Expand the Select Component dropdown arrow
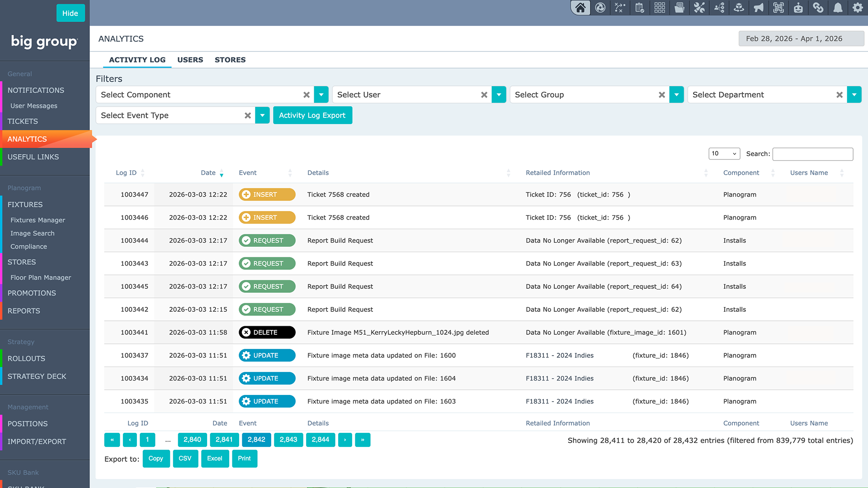 [321, 95]
